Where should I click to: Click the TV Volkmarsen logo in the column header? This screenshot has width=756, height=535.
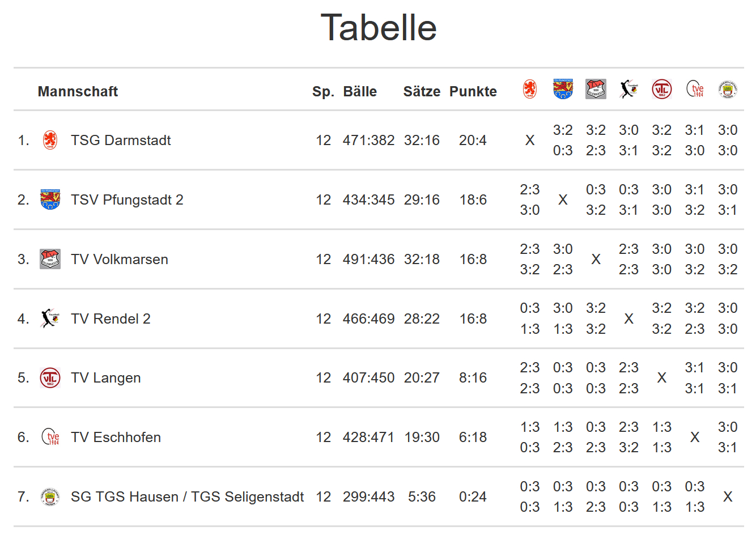596,89
